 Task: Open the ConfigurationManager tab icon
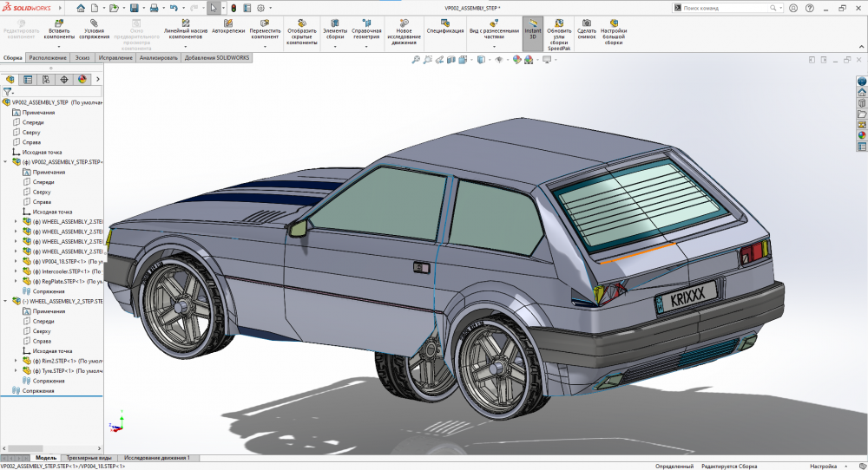pyautogui.click(x=46, y=79)
